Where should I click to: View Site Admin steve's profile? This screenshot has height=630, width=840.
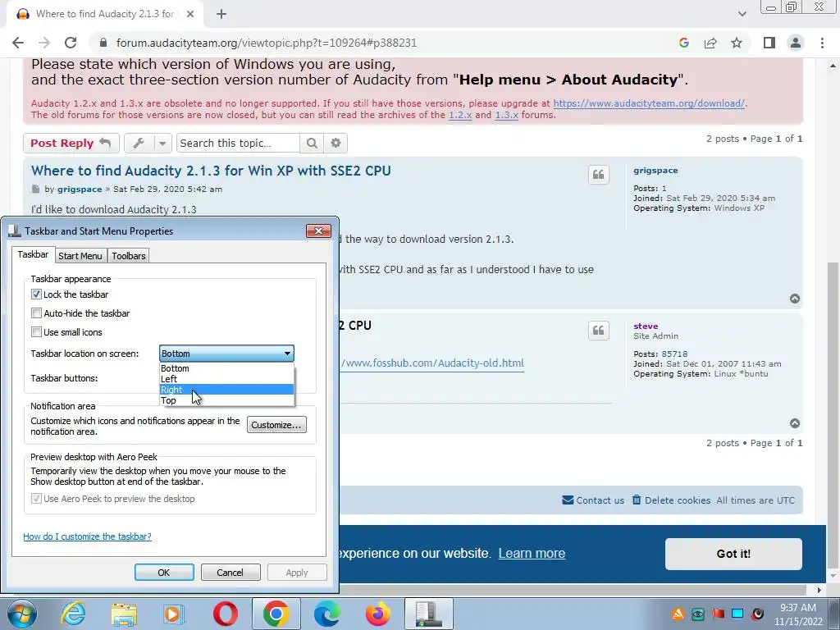pos(646,326)
